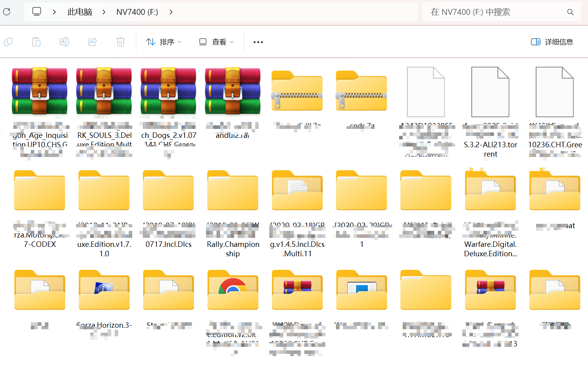Open the more options ellipsis menu

coord(258,42)
